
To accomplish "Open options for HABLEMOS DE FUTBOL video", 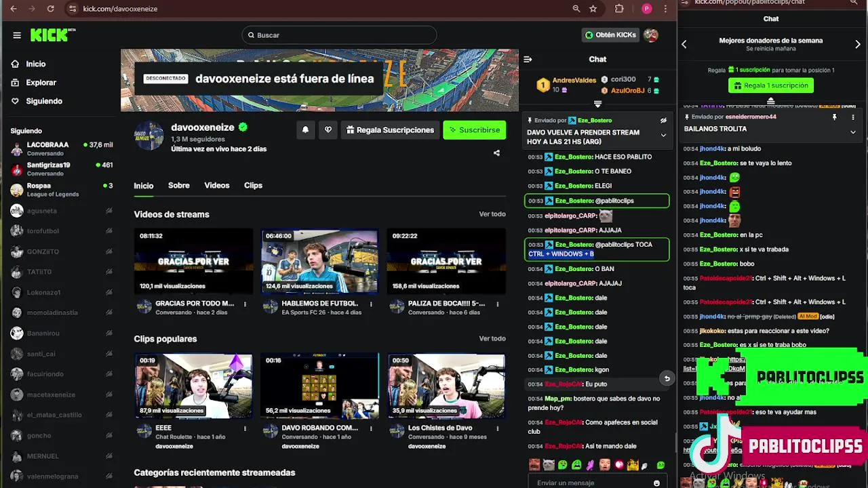I will click(x=371, y=304).
